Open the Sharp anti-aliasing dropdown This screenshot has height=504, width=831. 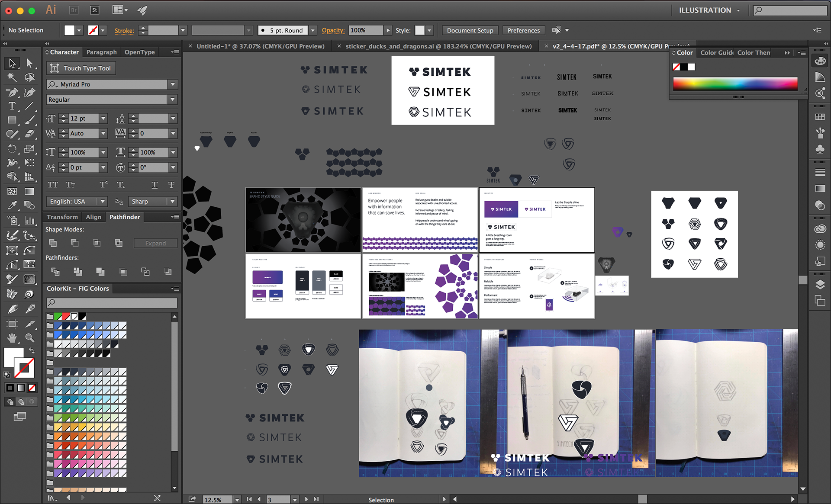point(172,202)
